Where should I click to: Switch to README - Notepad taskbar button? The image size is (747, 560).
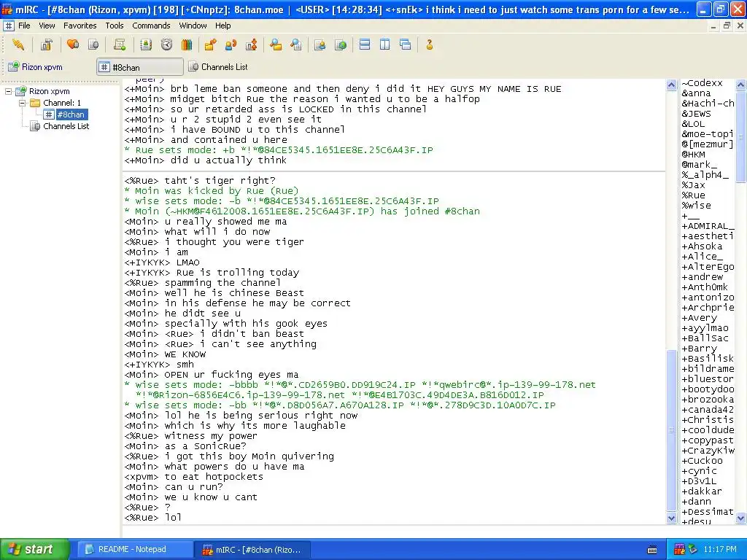(x=134, y=550)
